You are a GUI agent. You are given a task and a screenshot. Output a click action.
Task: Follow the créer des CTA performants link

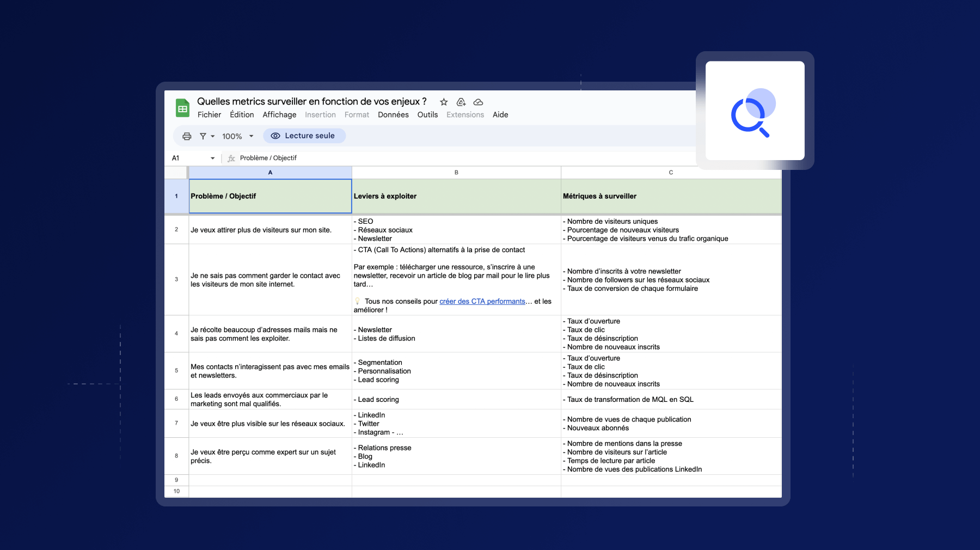click(x=482, y=302)
